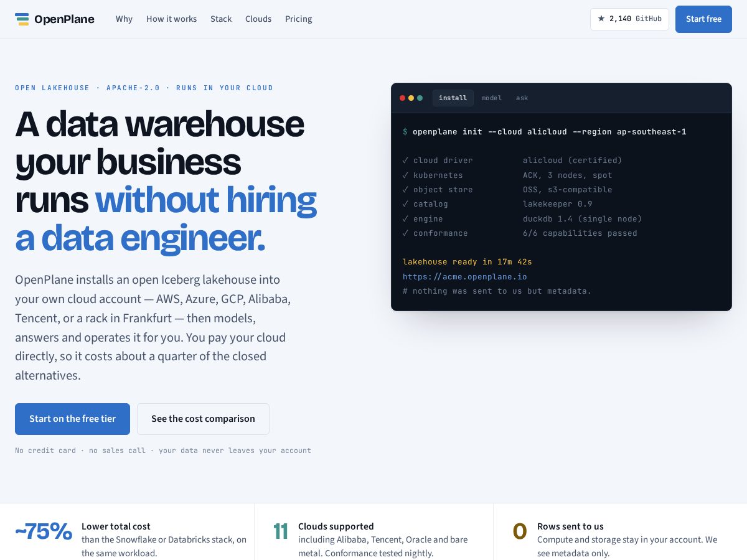This screenshot has height=560, width=747.
Task: Click lakehouse ready in 17m 42s
Action: coord(467,262)
